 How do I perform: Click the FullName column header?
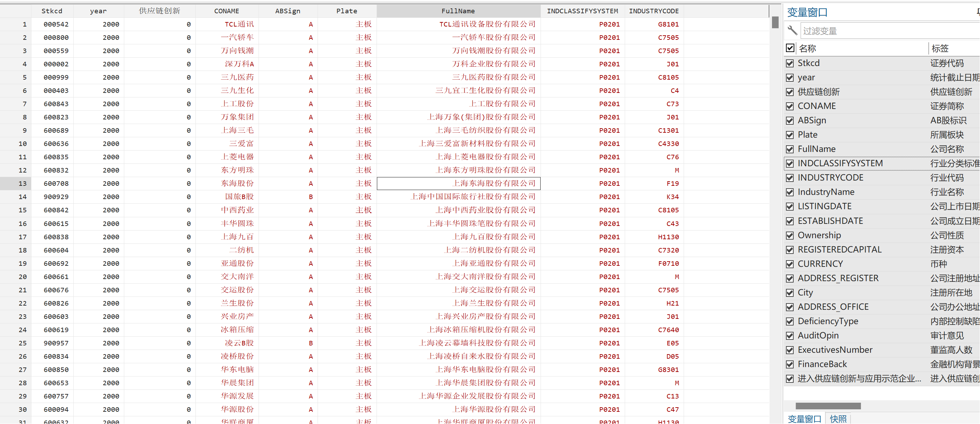pyautogui.click(x=458, y=11)
